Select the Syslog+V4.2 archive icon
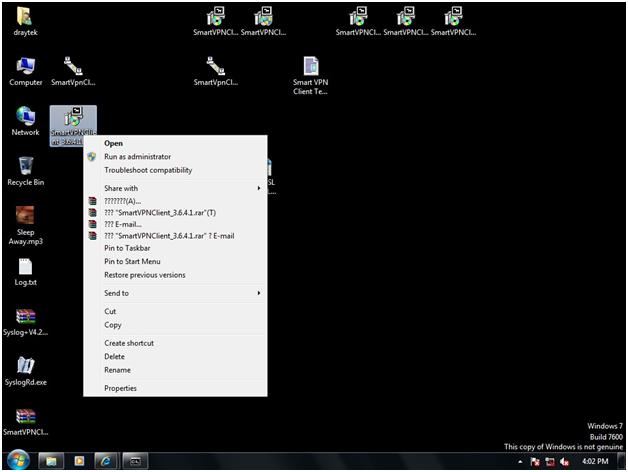 pyautogui.click(x=25, y=323)
